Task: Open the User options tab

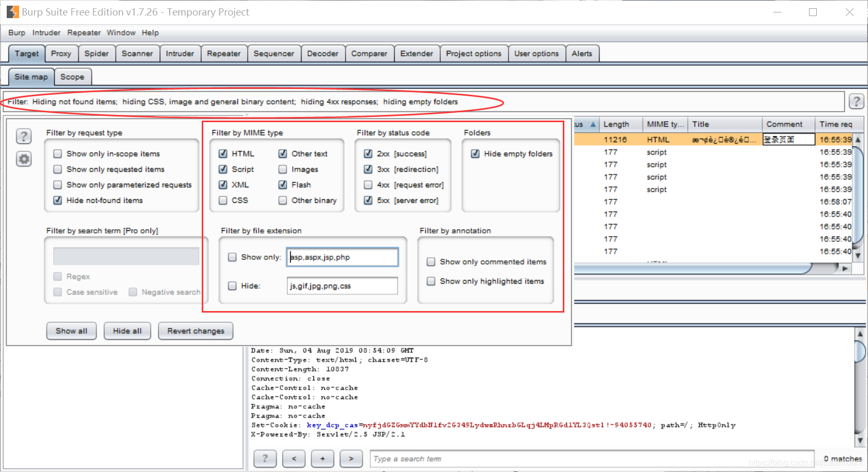Action: point(536,53)
